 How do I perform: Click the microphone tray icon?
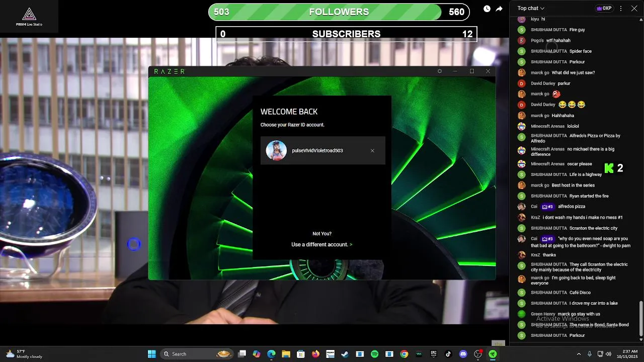[x=590, y=354]
